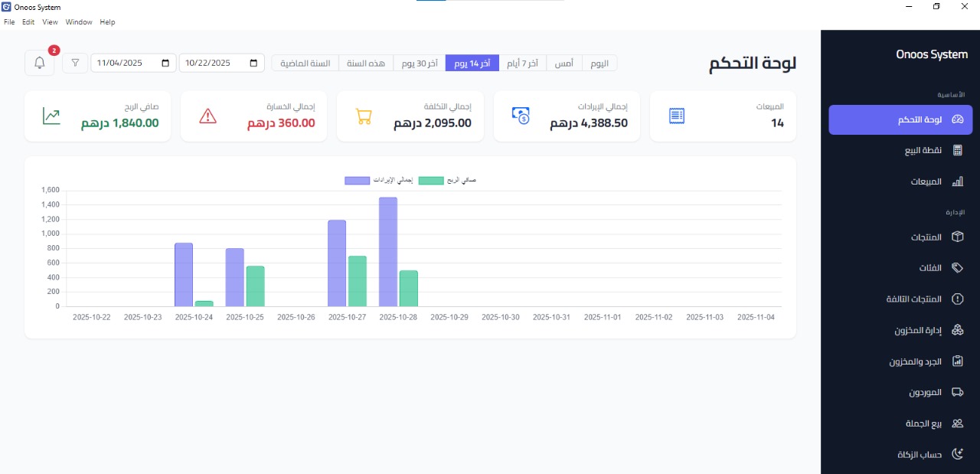The height and width of the screenshot is (474, 980).
Task: Select the 'آخر 7 أيام' range option
Action: click(x=521, y=63)
